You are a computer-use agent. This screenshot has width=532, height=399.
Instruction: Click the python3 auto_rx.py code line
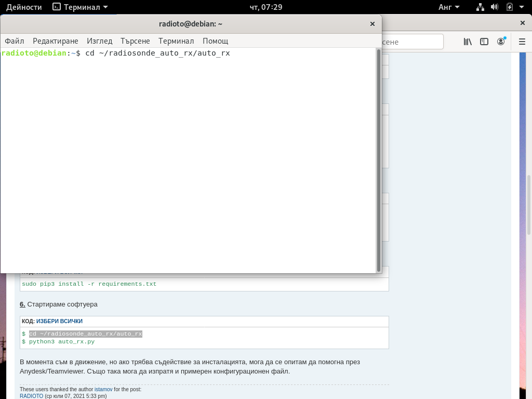pos(62,342)
